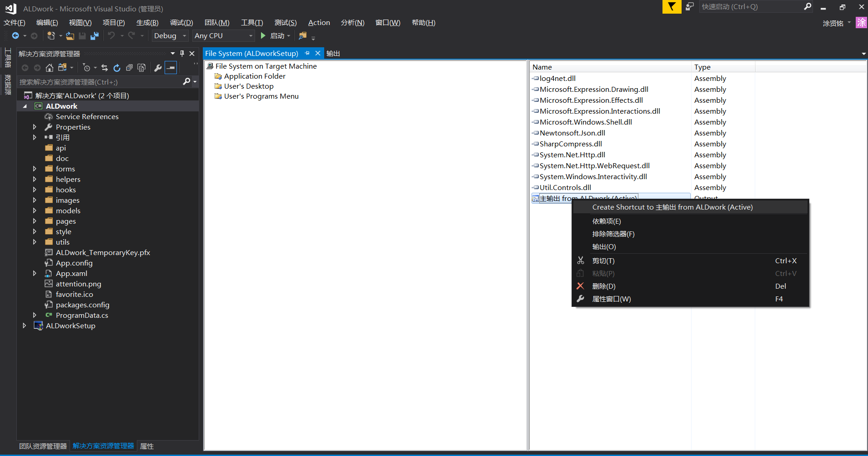Select App.config in Solution Explorer
Screen dimensions: 868x456
click(74, 263)
